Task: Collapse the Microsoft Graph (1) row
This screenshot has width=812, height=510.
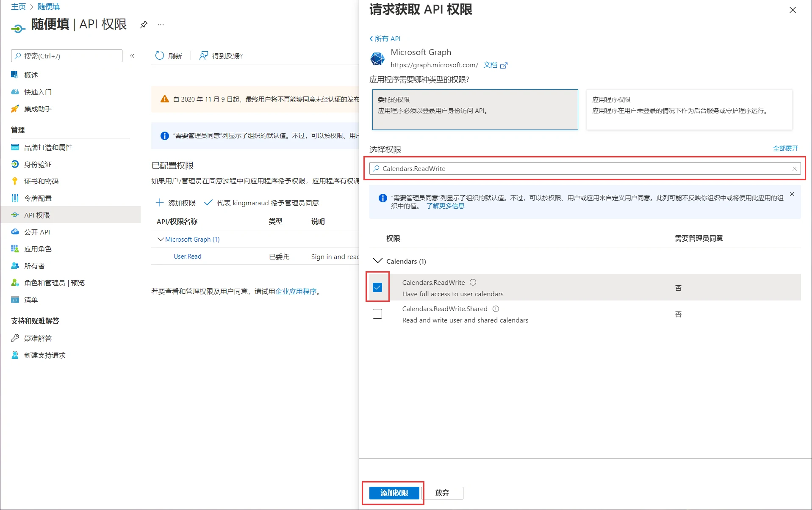Action: [x=161, y=240]
